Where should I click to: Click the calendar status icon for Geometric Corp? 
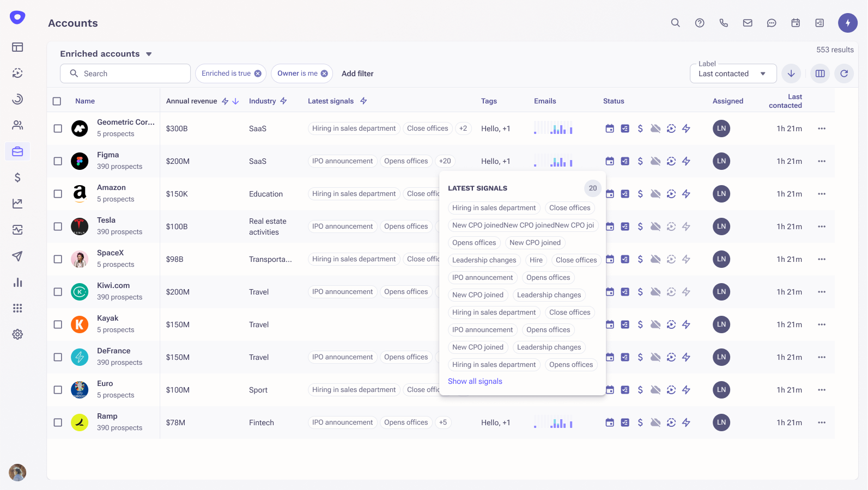(610, 128)
